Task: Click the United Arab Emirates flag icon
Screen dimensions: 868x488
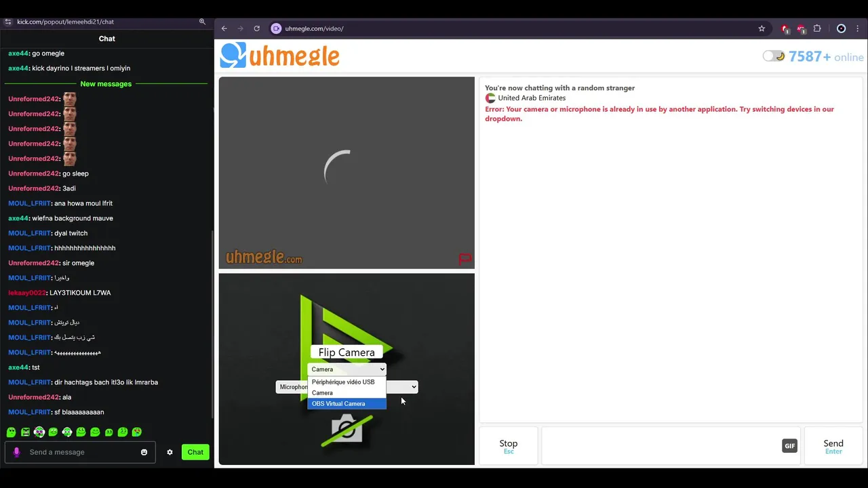Action: coord(490,98)
